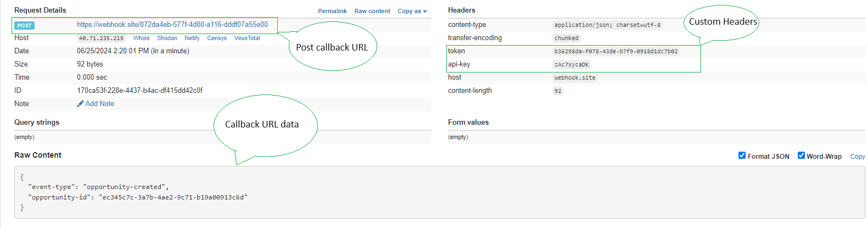
Task: Open the Raw content link
Action: (x=372, y=11)
